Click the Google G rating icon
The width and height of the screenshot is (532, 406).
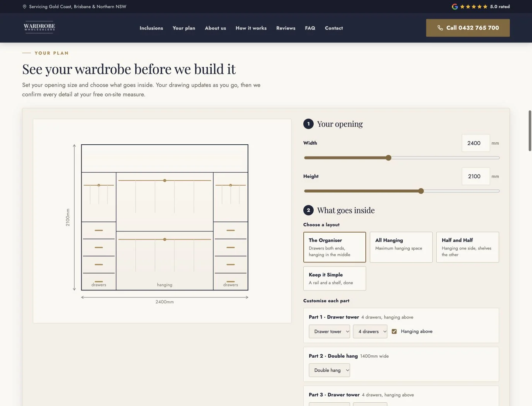(x=455, y=7)
